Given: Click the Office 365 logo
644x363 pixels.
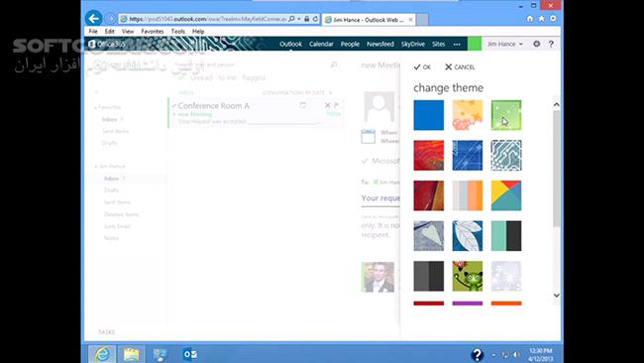Looking at the screenshot, I should 107,44.
